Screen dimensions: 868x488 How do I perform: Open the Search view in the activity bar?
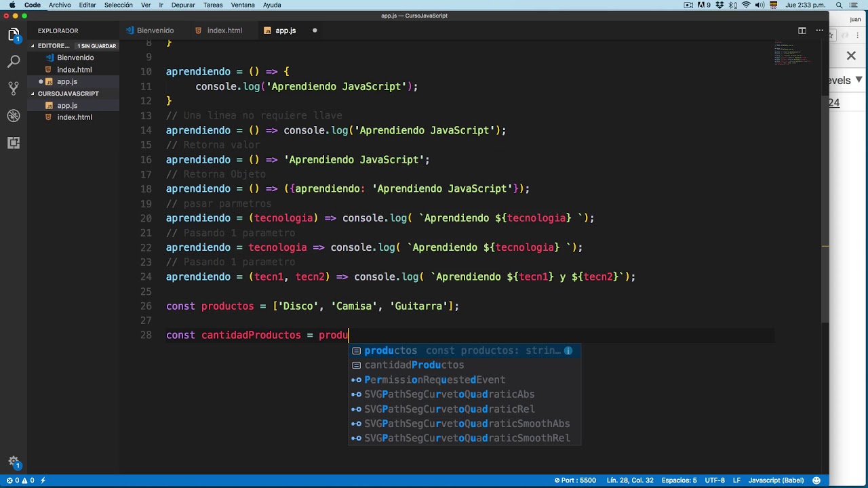14,62
